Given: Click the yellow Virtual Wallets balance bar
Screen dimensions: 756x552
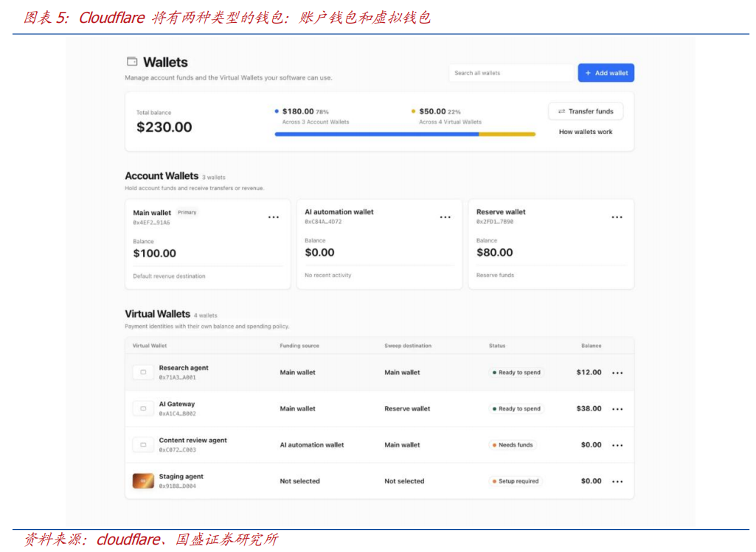Looking at the screenshot, I should click(x=507, y=134).
